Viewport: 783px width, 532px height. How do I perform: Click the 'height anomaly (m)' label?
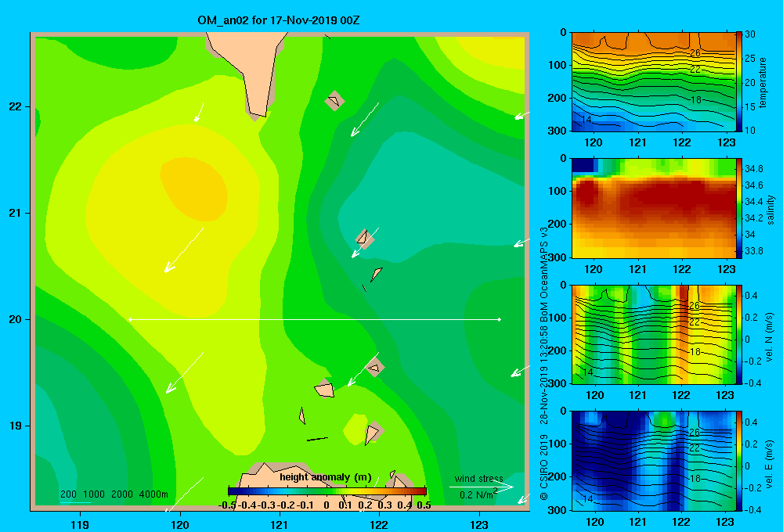326,477
